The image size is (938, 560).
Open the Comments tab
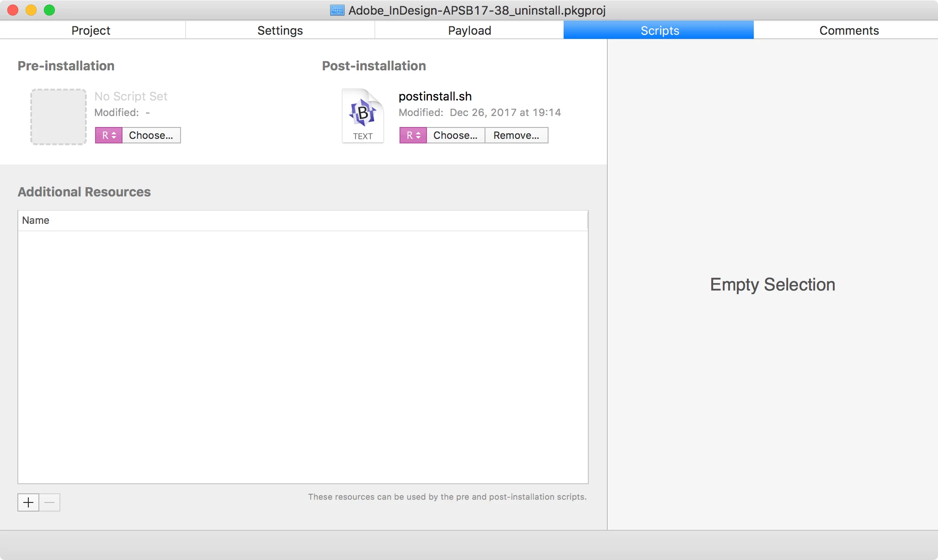[848, 30]
